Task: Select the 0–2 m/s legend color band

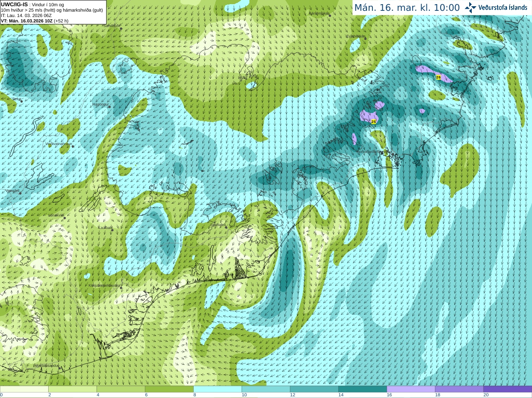Action: [x=24, y=389]
